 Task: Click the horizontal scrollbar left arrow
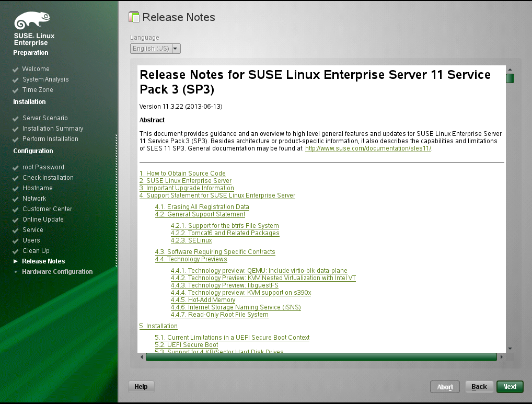click(x=142, y=357)
